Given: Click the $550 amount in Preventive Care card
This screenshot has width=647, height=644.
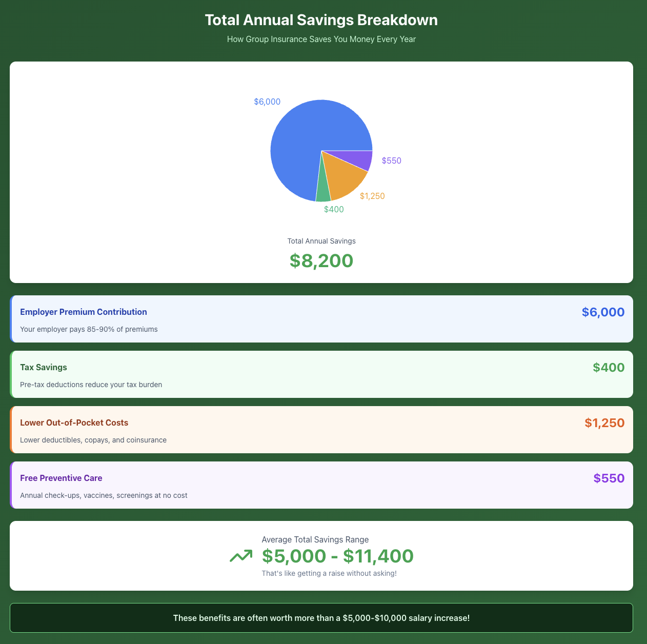Looking at the screenshot, I should click(609, 478).
